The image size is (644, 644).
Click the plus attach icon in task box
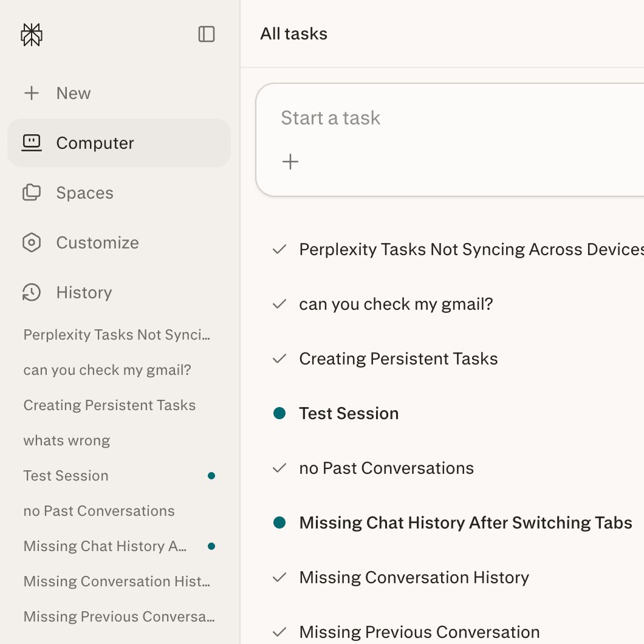point(290,162)
